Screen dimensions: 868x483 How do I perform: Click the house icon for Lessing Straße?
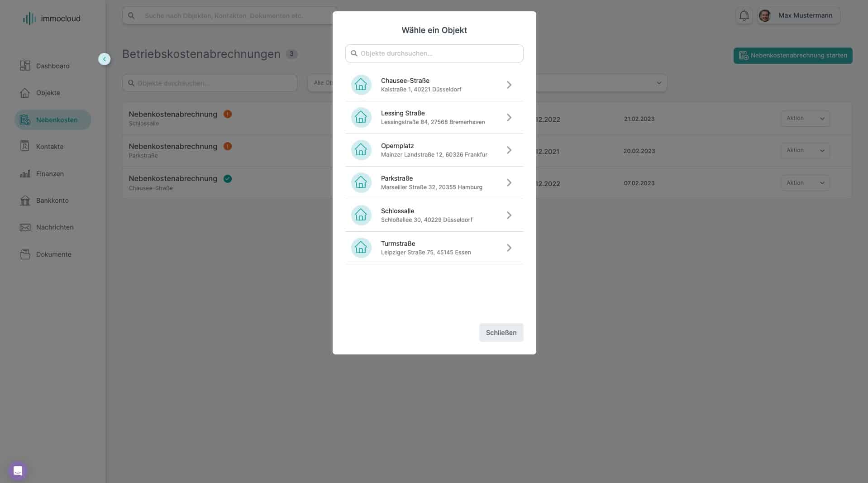(x=361, y=117)
